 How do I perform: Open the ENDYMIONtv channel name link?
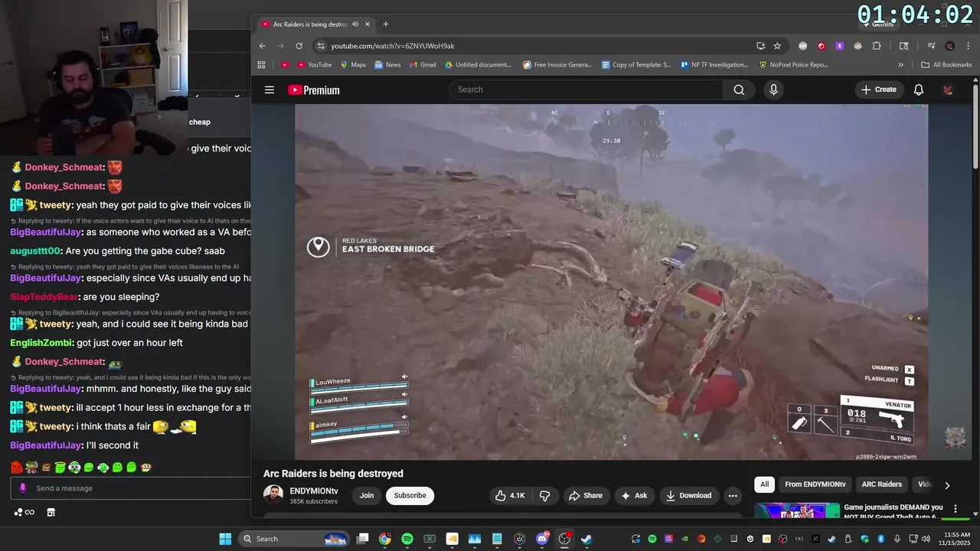point(314,491)
